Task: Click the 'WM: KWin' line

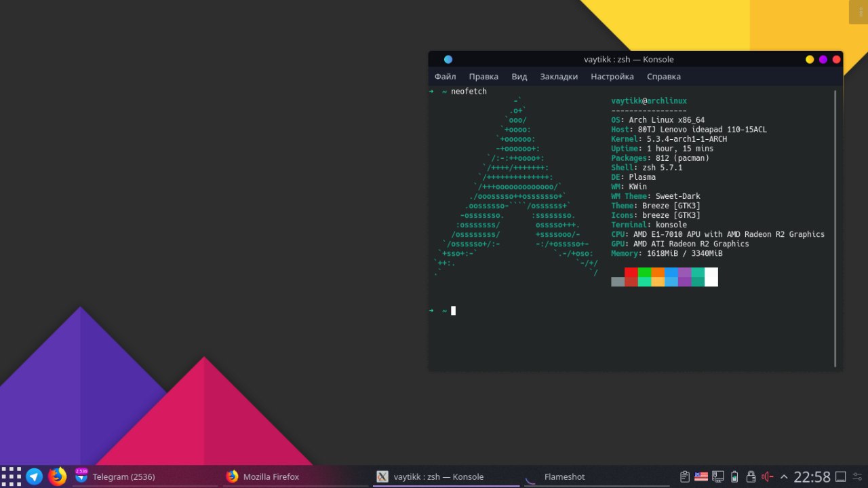Action: click(629, 187)
